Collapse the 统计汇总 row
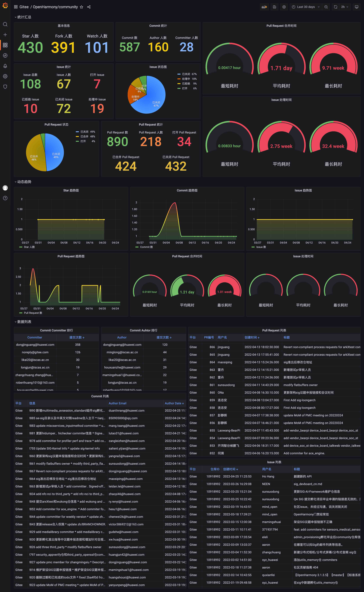This screenshot has width=364, height=592. [x=24, y=17]
